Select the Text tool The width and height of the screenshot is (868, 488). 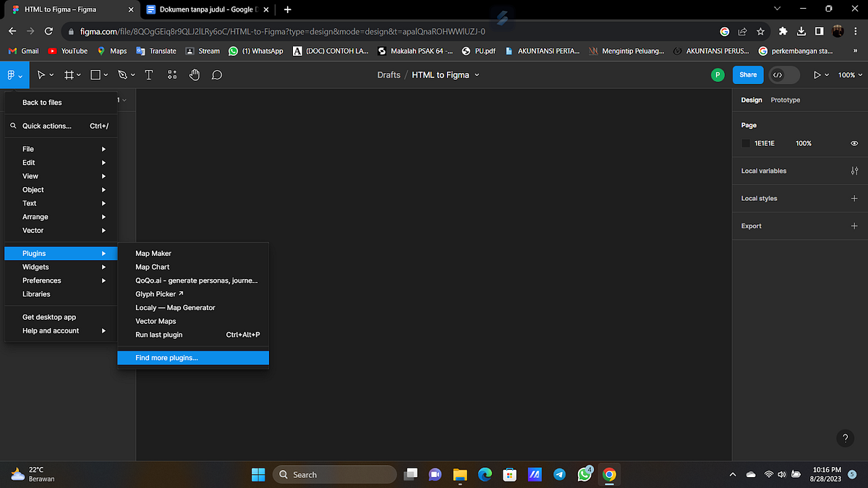click(148, 74)
